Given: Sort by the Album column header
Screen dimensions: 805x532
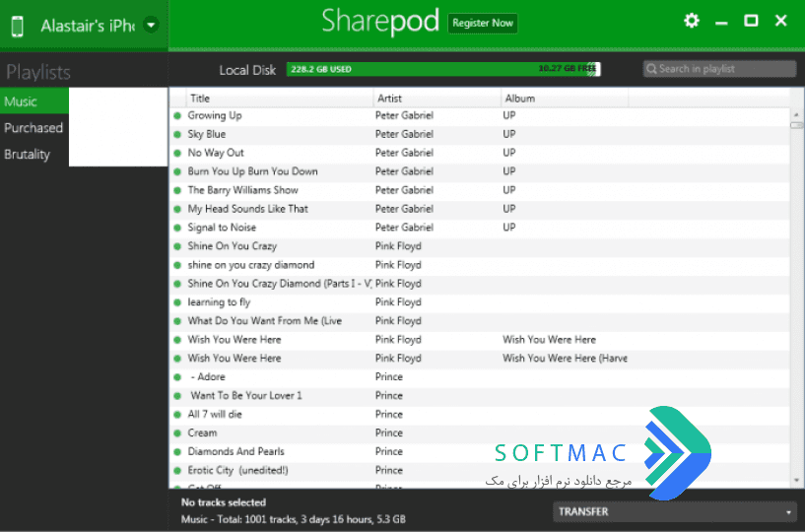Looking at the screenshot, I should click(565, 99).
